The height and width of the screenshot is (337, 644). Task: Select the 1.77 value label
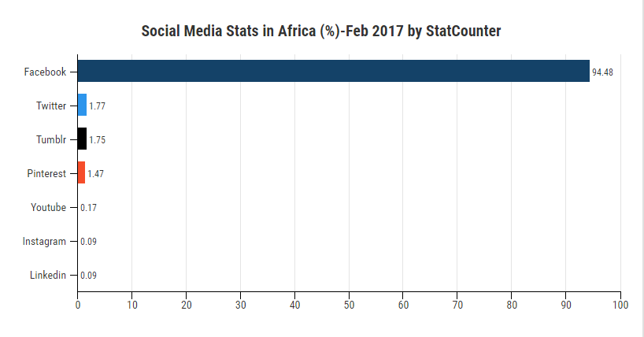click(x=98, y=106)
